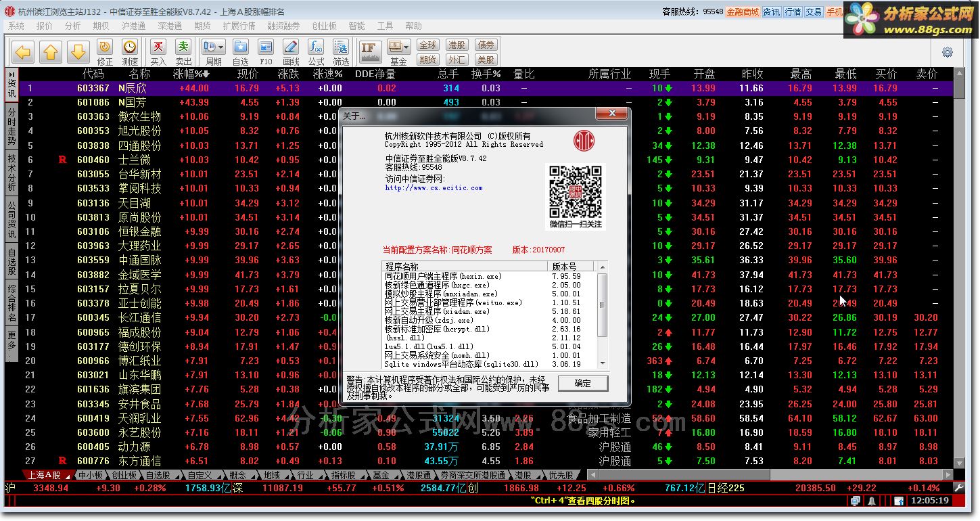The height and width of the screenshot is (521, 980).
Task: Sort the table by 涨幅% column
Action: tap(191, 74)
